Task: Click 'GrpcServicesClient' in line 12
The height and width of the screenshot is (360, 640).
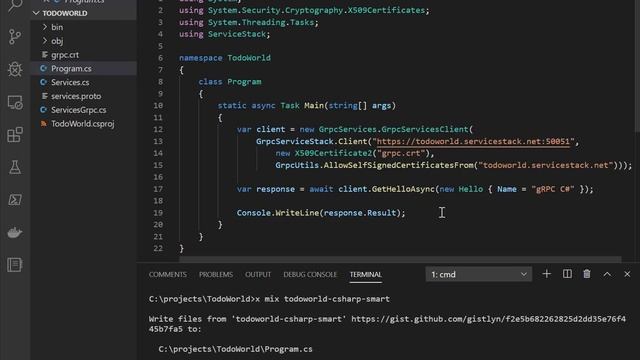Action: click(x=424, y=129)
